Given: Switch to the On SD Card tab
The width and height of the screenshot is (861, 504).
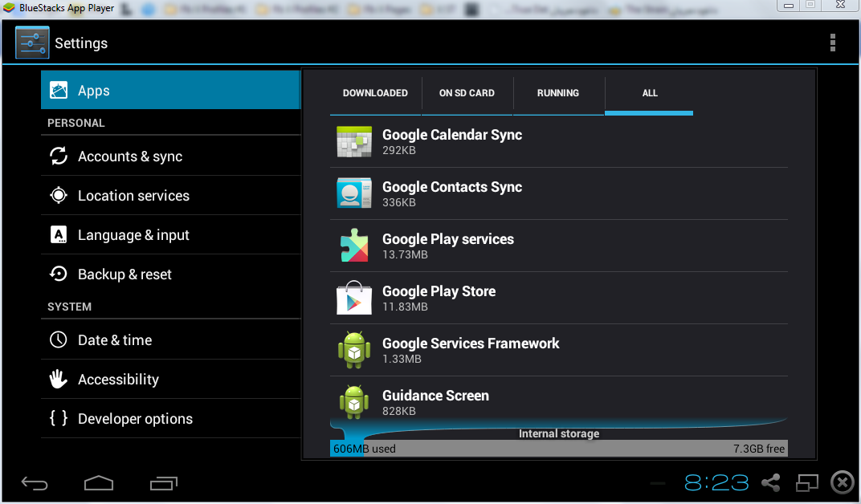Looking at the screenshot, I should [x=467, y=93].
